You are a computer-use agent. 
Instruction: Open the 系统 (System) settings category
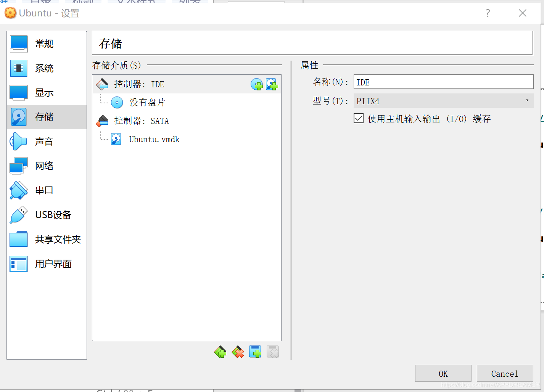(x=47, y=68)
